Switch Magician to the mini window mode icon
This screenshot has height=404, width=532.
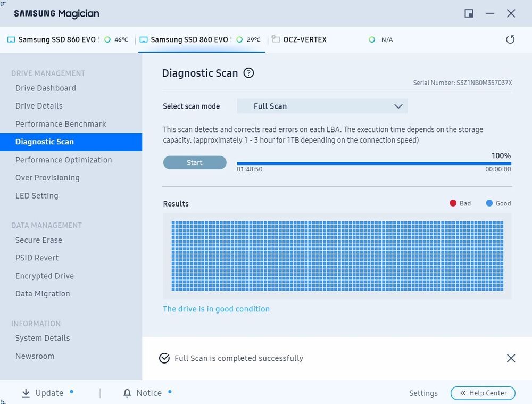pos(469,13)
